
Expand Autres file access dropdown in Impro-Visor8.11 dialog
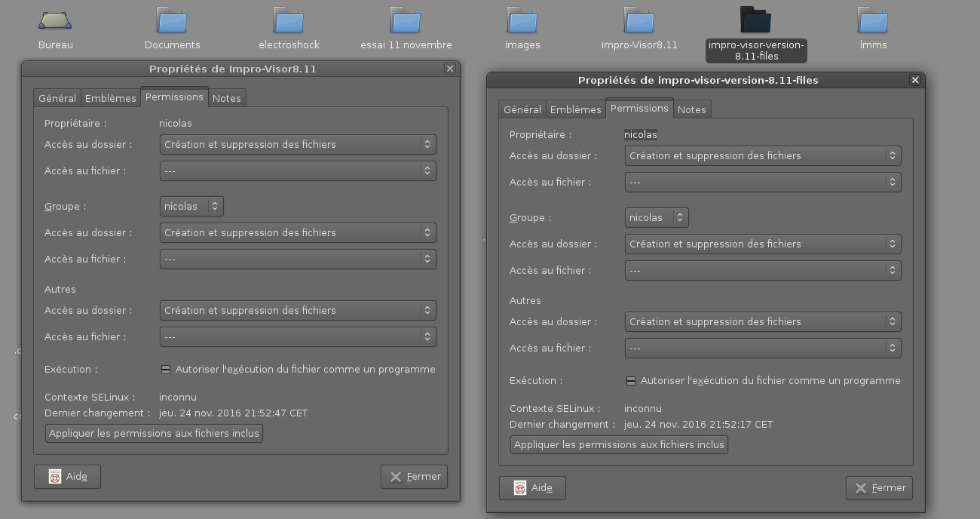(298, 336)
